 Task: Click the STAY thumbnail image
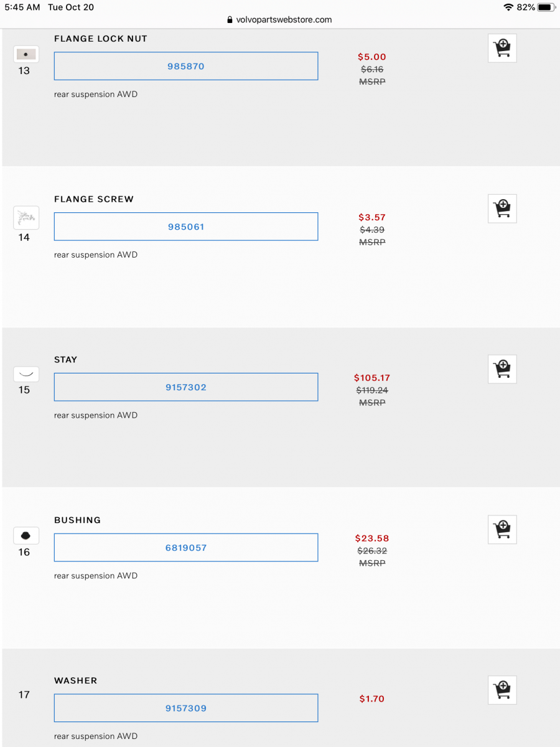pos(26,374)
